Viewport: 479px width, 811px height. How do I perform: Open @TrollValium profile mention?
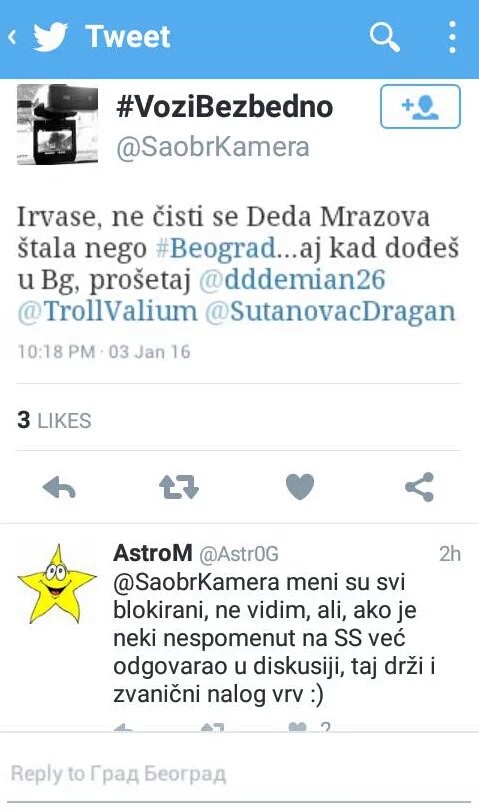pyautogui.click(x=108, y=311)
